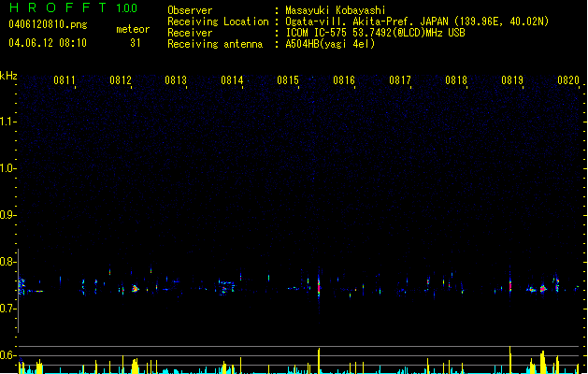This screenshot has height=374, width=588.
Task: Click the kHz axis unit label
Action: pos(8,76)
